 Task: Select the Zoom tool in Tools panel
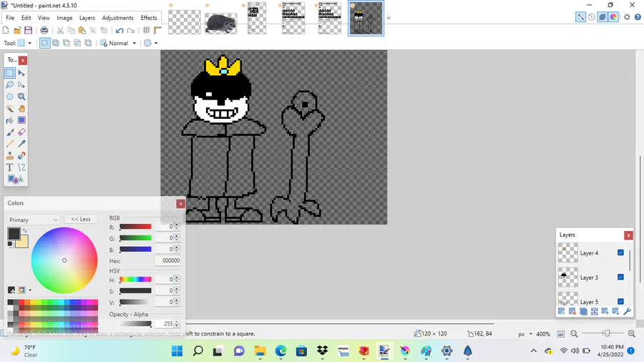pos(21,97)
